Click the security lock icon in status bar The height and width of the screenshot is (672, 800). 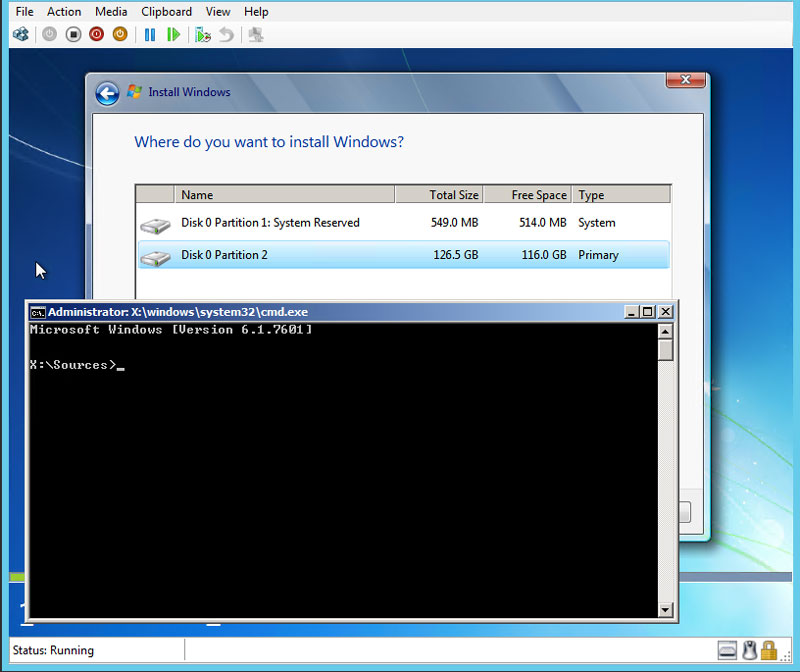pyautogui.click(x=769, y=650)
